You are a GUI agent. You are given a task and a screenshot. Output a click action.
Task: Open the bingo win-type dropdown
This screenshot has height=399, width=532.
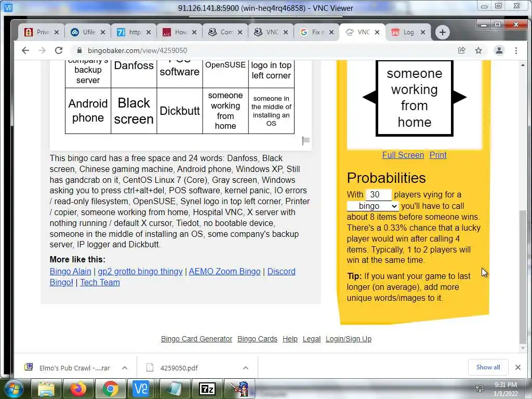pos(373,206)
